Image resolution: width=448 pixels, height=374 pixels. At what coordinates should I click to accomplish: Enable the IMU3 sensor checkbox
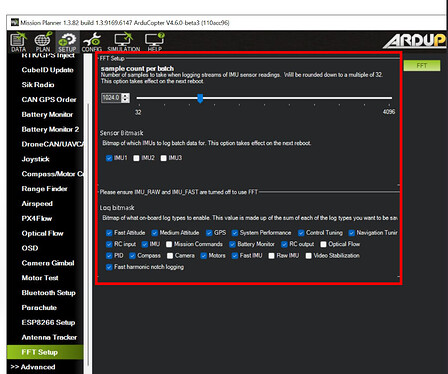pos(163,158)
